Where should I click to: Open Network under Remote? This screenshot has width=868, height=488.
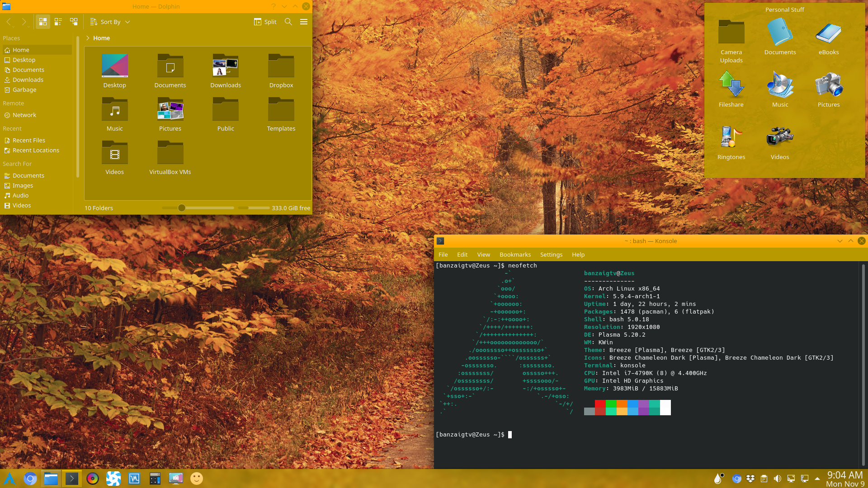(37, 115)
